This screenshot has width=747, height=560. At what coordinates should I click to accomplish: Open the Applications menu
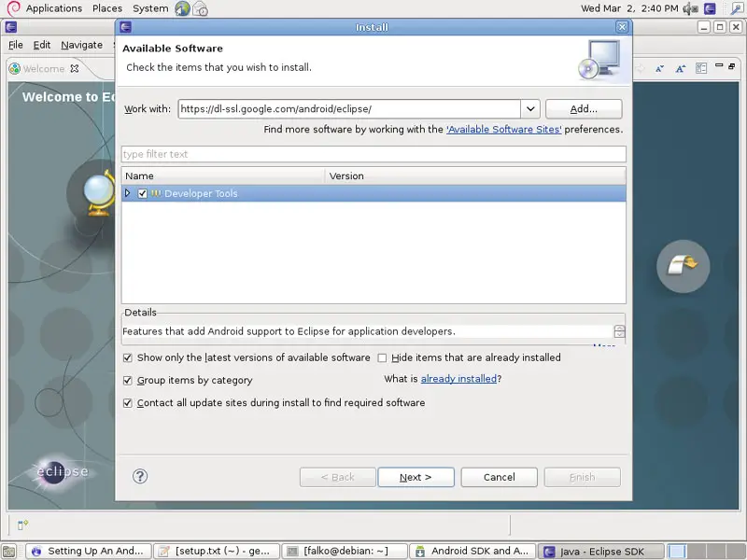click(x=54, y=8)
